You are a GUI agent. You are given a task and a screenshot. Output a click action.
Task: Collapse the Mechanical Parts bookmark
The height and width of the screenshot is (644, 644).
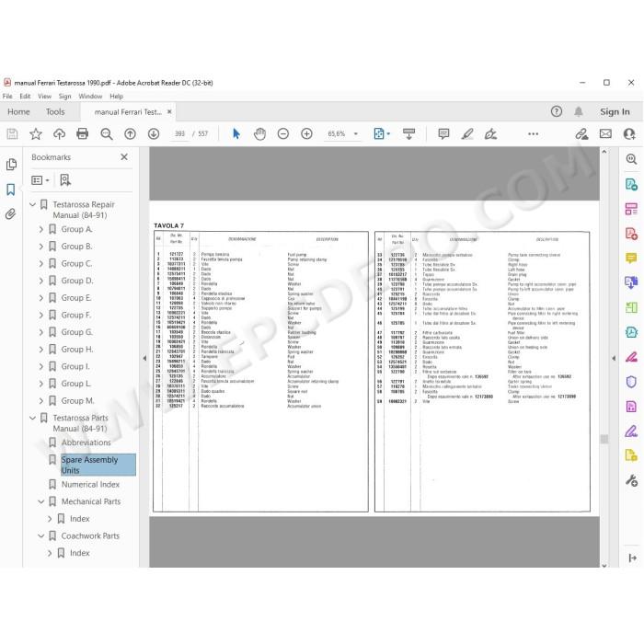41,502
